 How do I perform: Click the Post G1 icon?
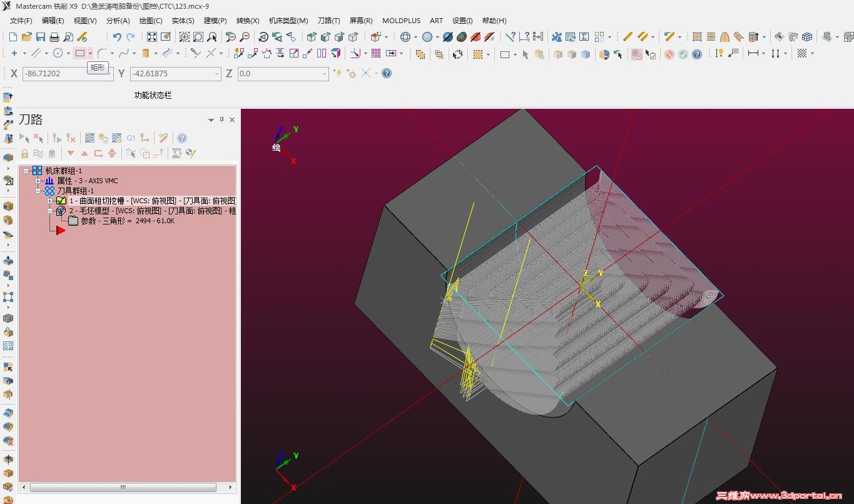131,138
